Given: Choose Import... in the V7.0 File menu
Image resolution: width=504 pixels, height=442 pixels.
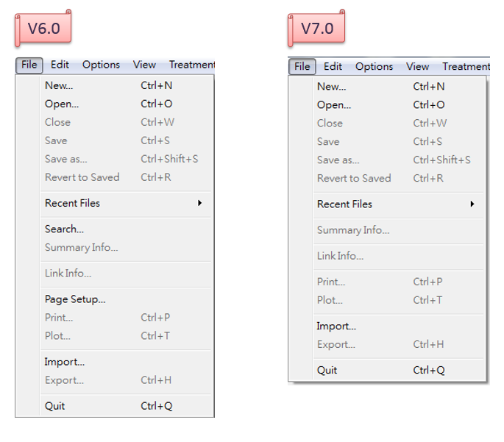Looking at the screenshot, I should click(x=336, y=326).
